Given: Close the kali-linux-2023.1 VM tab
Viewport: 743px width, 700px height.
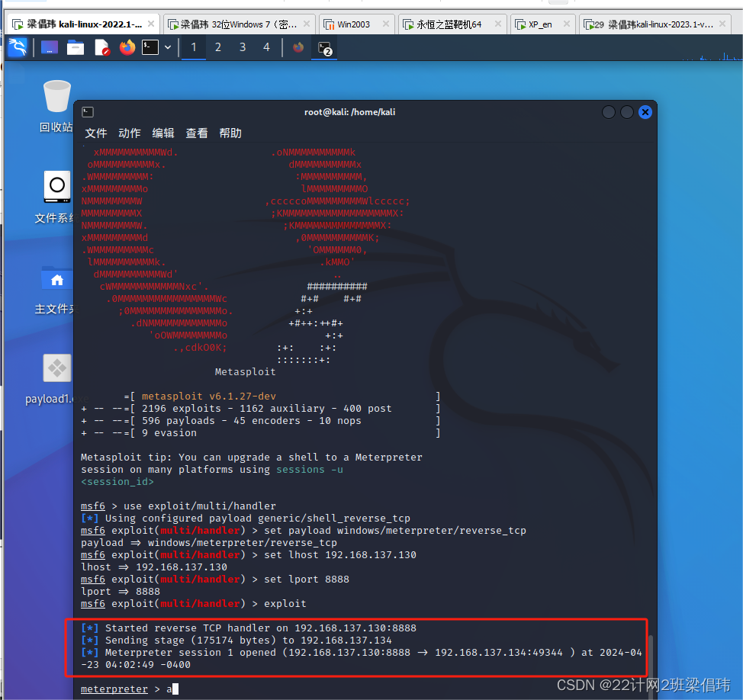Looking at the screenshot, I should (x=722, y=24).
